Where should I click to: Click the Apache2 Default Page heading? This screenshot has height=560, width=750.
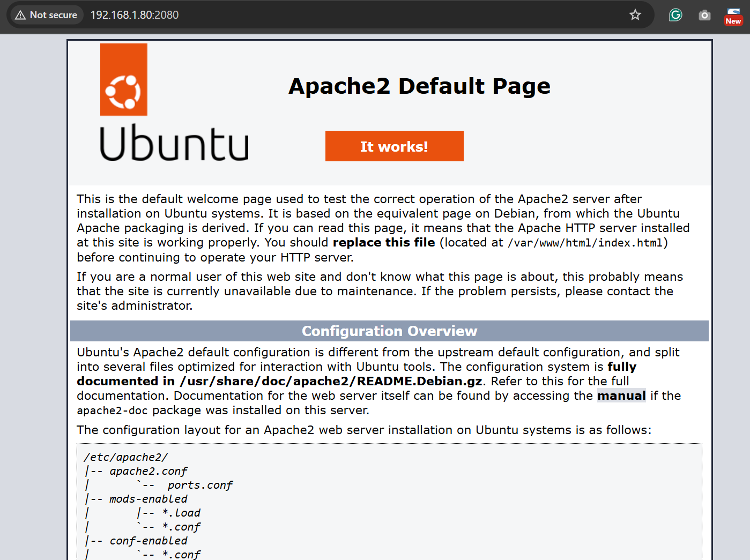pyautogui.click(x=419, y=86)
